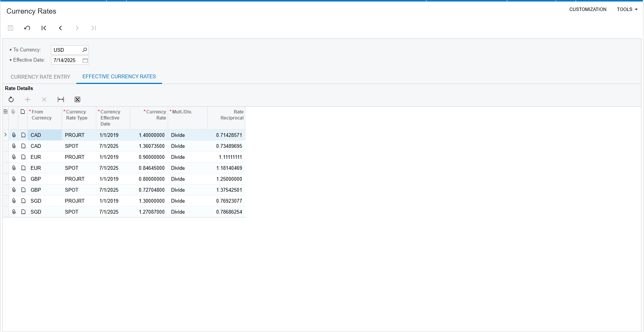
Task: Select the rate 1.36073500 cell
Action: (x=149, y=146)
